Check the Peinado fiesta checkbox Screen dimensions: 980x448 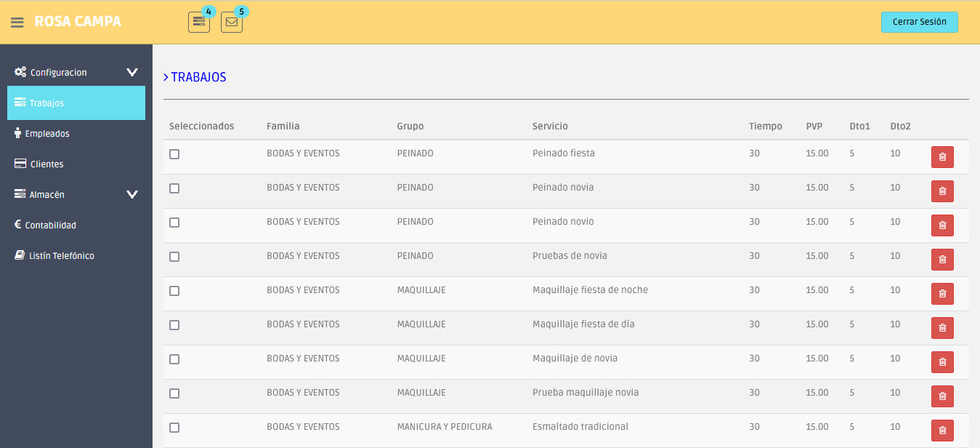click(x=174, y=154)
